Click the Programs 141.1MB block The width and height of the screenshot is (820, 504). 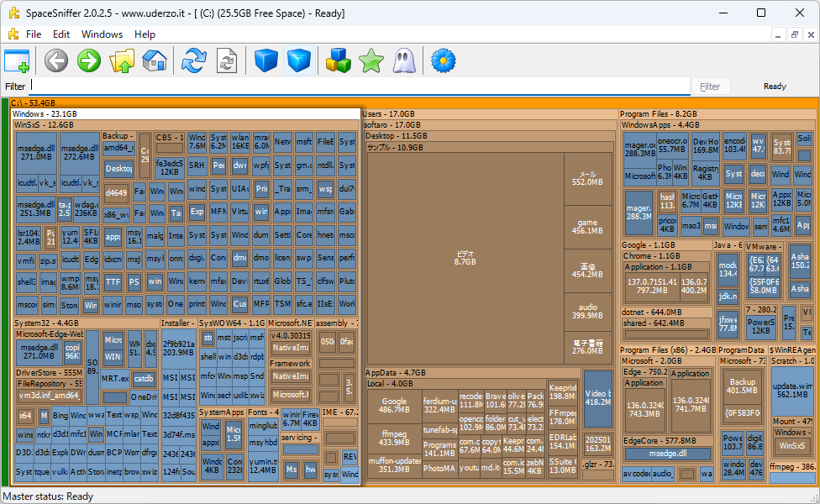[439, 449]
